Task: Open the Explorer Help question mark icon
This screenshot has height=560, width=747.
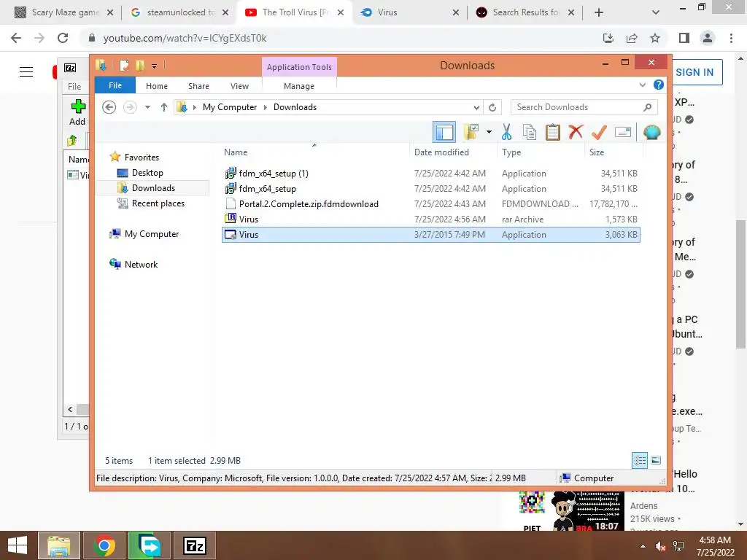Action: [x=659, y=85]
